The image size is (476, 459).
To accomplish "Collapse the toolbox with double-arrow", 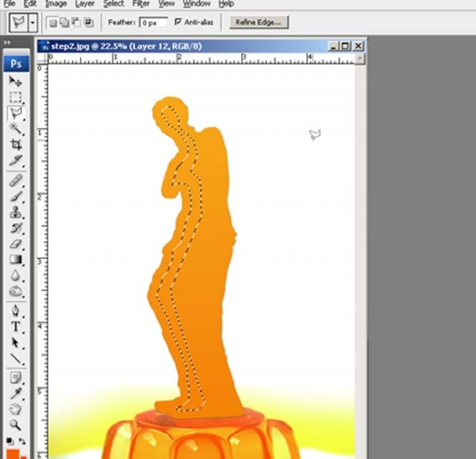I will pos(7,43).
